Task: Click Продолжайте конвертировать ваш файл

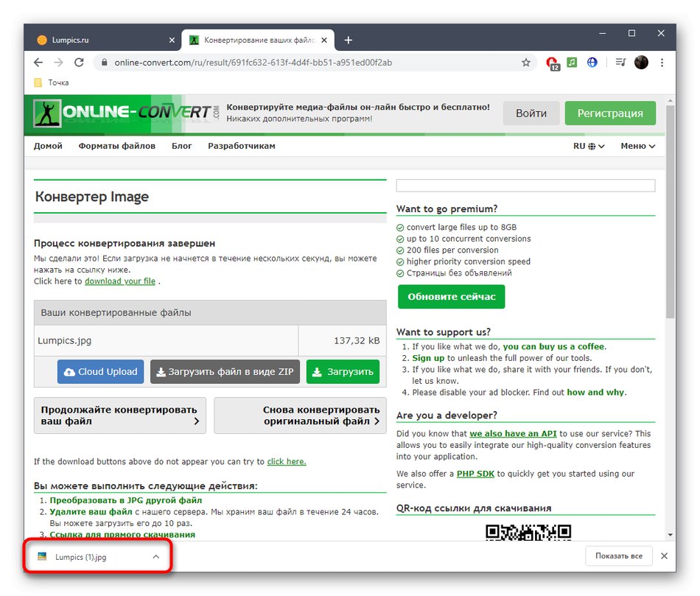Action: tap(120, 416)
